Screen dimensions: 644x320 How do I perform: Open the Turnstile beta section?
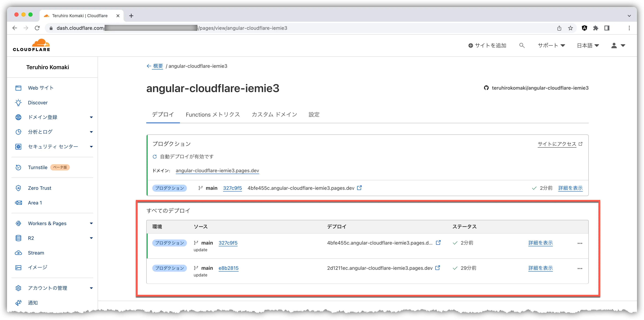(38, 167)
